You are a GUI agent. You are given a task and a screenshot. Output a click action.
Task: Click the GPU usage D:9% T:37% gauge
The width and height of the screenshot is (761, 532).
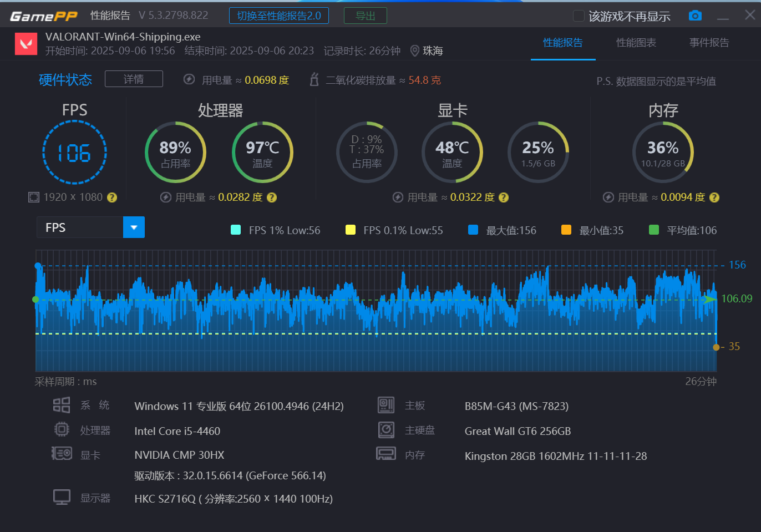click(367, 153)
